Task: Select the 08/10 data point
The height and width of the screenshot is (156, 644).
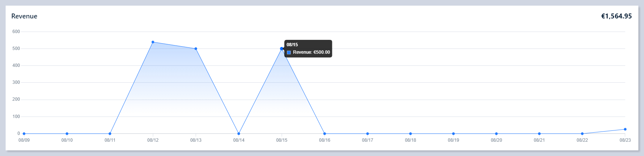Action: [67, 133]
